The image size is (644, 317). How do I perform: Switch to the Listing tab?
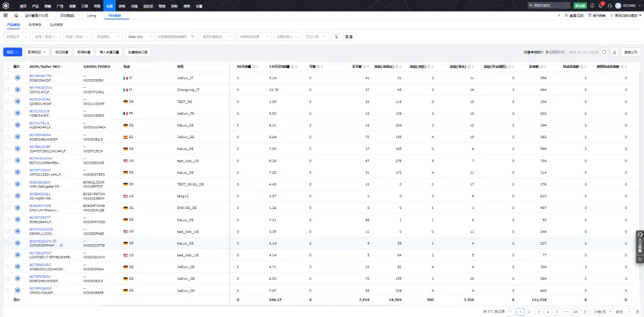point(92,16)
